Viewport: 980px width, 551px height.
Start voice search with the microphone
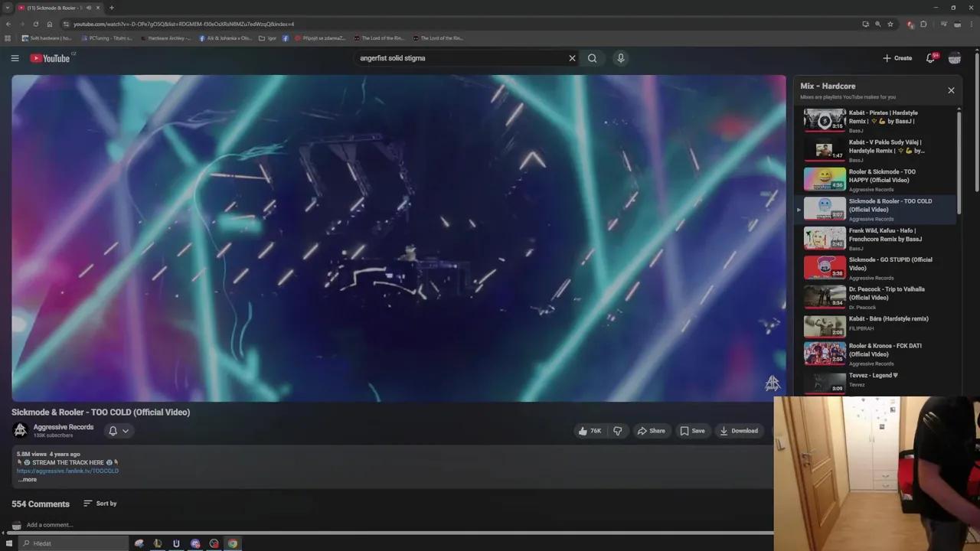click(x=621, y=58)
